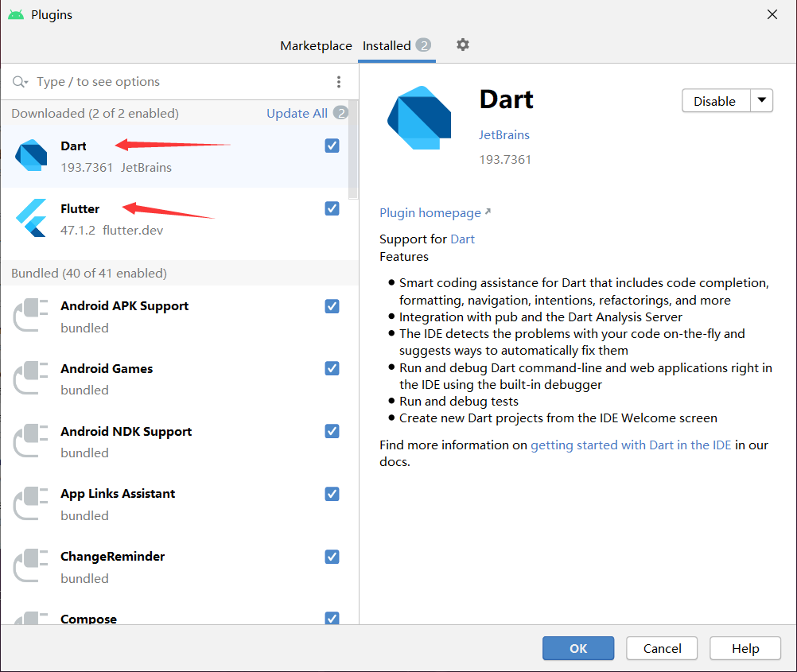Close the Plugins dialog window
The image size is (797, 672).
772,14
